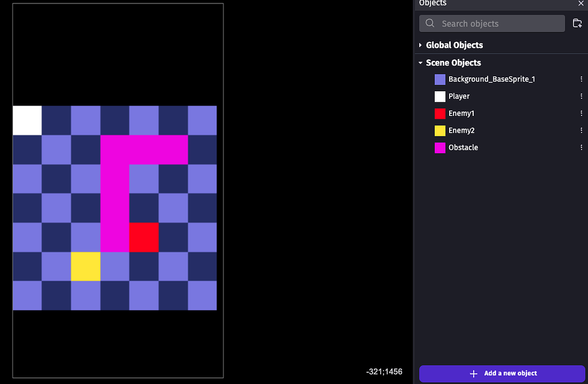
Task: Click the search magnifier icon
Action: pyautogui.click(x=430, y=24)
